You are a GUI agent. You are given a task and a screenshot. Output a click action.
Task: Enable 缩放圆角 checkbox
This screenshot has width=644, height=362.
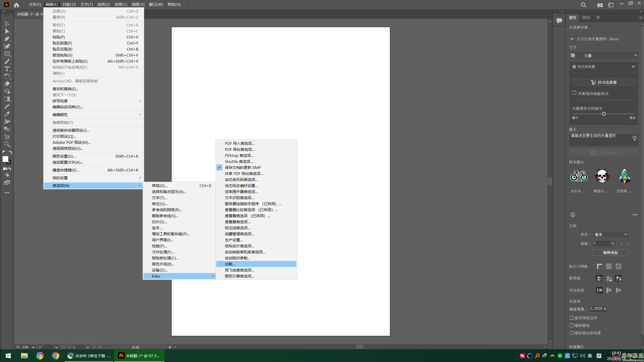point(572,325)
